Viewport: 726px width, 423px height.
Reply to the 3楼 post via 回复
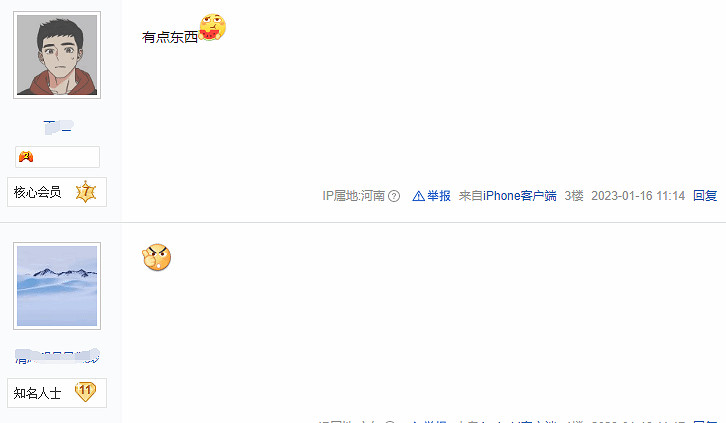(705, 196)
